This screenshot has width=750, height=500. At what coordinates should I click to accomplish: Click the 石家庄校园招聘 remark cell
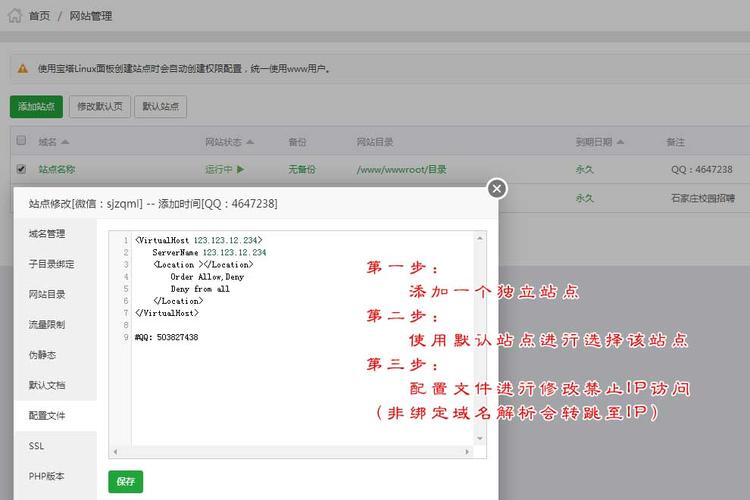click(703, 198)
